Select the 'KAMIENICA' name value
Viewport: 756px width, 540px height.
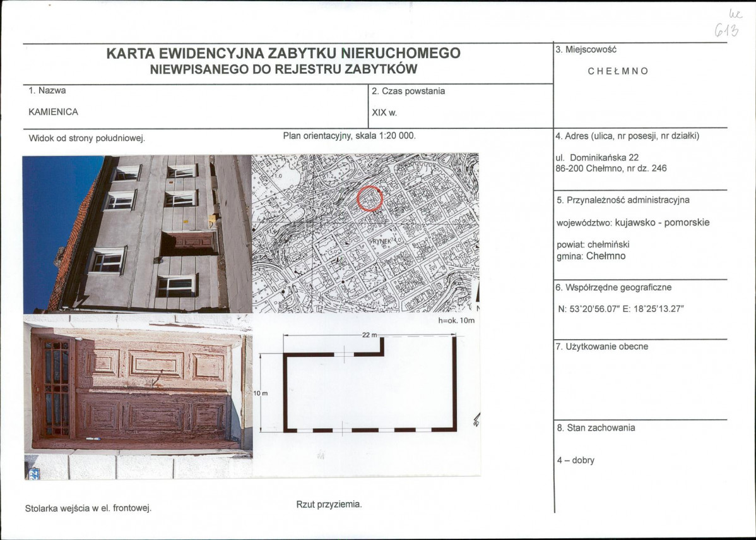(x=54, y=112)
